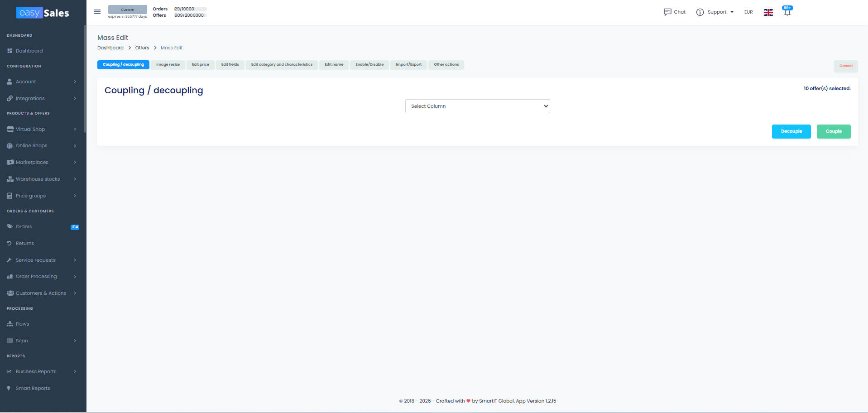The height and width of the screenshot is (413, 868).
Task: Click the Order Processing icon
Action: [x=10, y=277]
